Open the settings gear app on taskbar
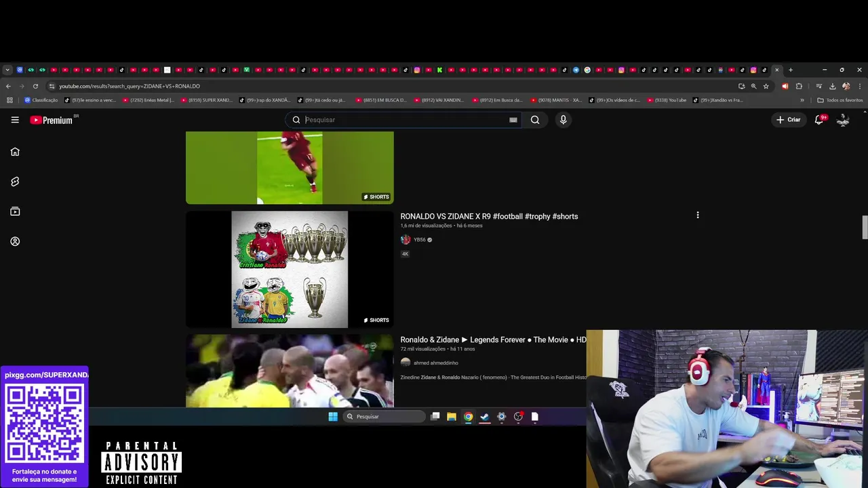This screenshot has width=868, height=488. point(502,417)
